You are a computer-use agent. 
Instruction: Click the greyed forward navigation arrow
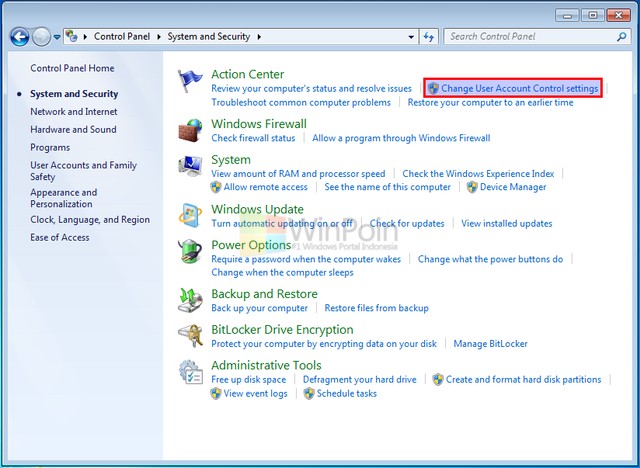[x=41, y=37]
